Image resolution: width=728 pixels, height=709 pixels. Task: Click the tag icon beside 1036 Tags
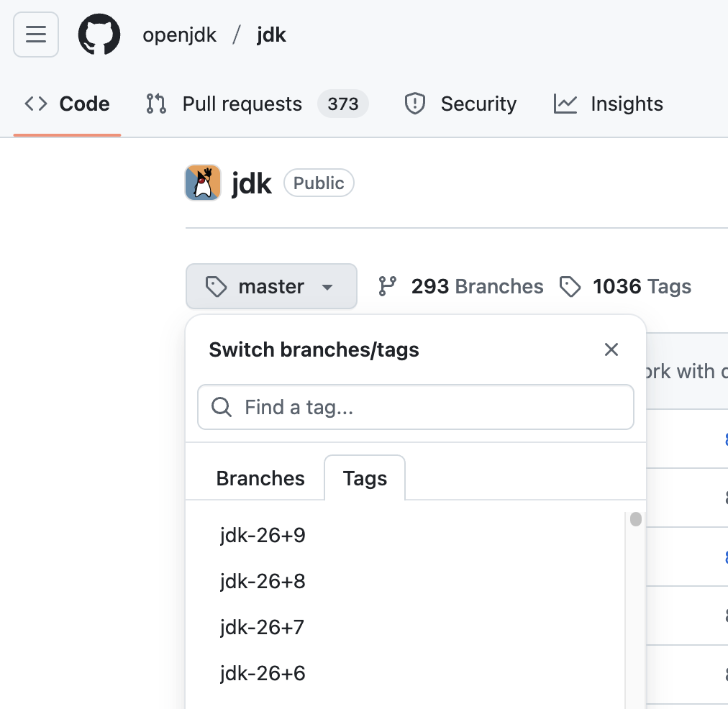pyautogui.click(x=570, y=286)
